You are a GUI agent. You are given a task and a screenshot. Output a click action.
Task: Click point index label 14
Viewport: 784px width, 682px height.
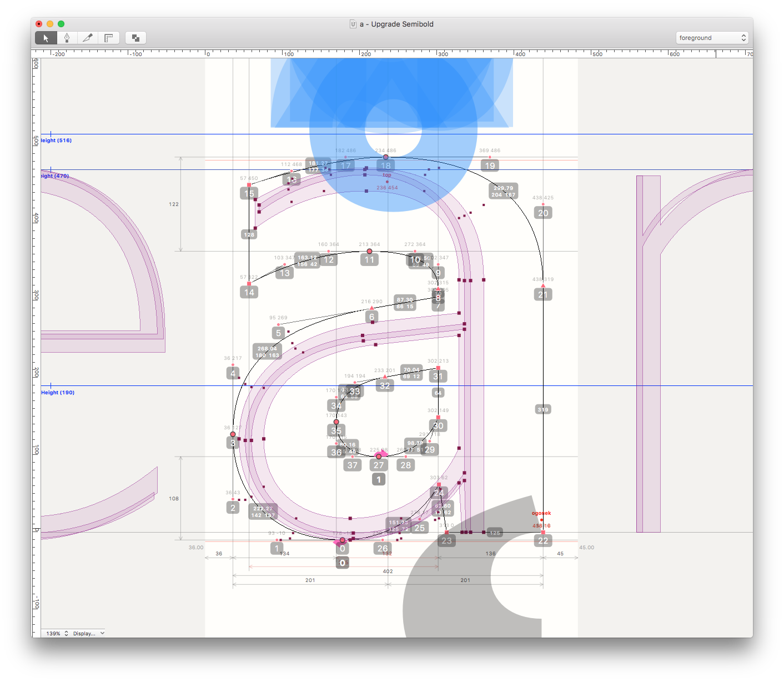249,292
